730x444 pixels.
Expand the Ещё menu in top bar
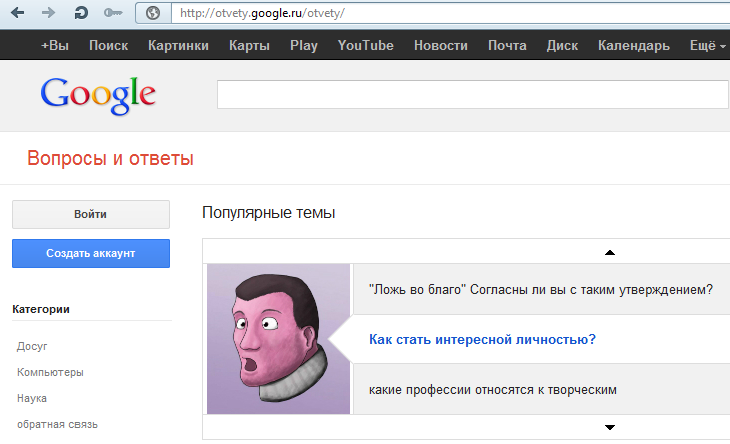tap(708, 46)
